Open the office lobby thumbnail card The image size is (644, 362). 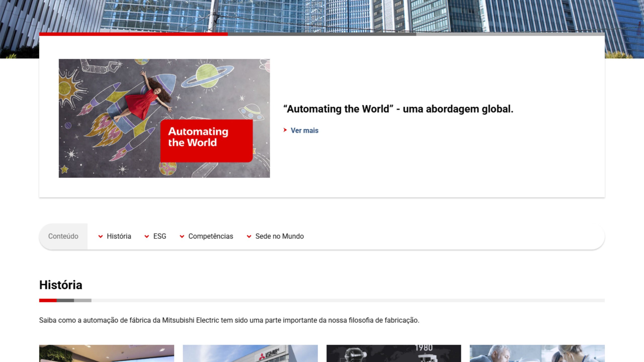click(x=106, y=353)
